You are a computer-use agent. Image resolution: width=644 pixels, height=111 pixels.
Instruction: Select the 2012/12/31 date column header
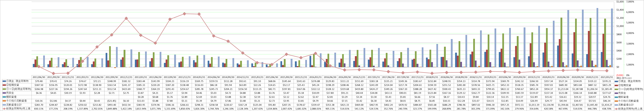[126, 77]
